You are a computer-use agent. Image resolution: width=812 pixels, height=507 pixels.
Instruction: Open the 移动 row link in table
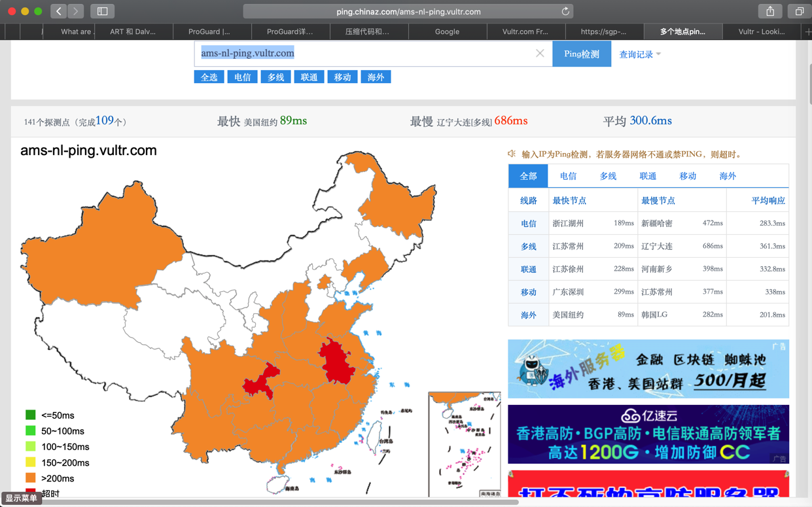(x=528, y=292)
